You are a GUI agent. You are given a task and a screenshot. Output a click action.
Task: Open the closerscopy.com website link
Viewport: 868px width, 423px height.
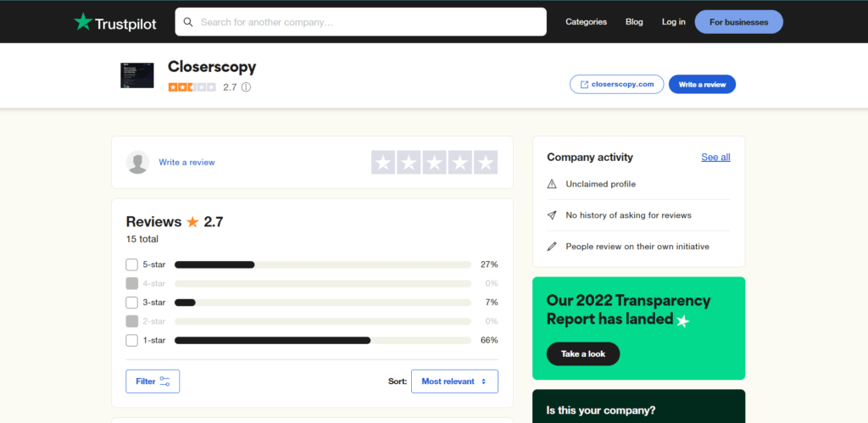pyautogui.click(x=617, y=84)
